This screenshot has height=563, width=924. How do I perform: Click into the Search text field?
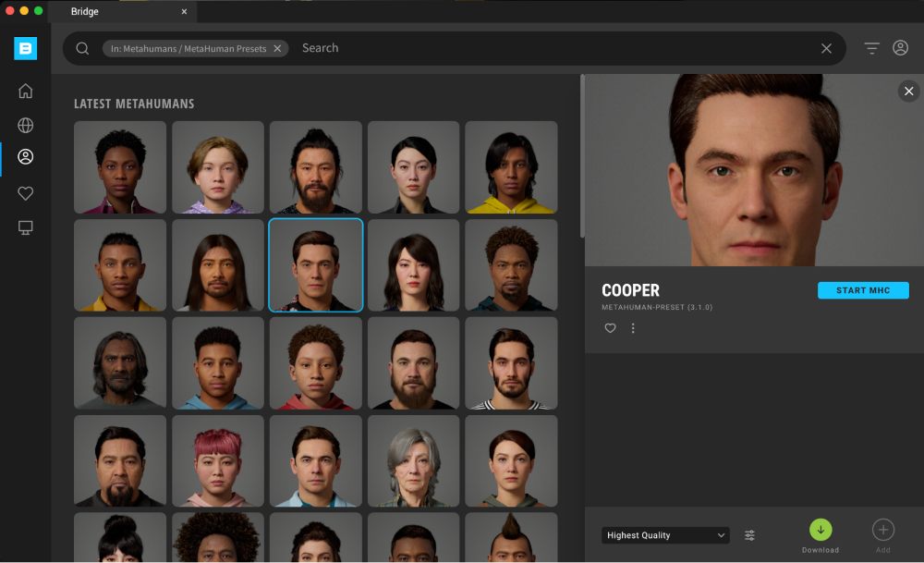click(x=554, y=48)
